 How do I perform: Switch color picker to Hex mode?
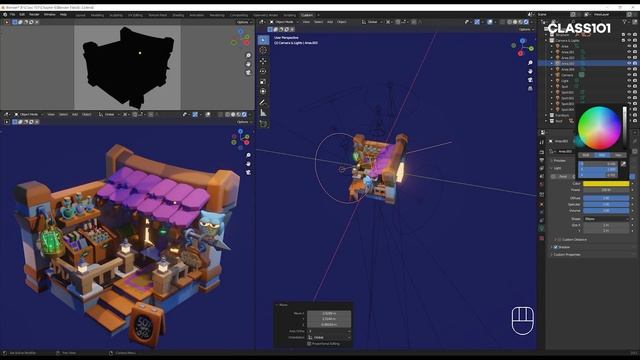(618, 155)
